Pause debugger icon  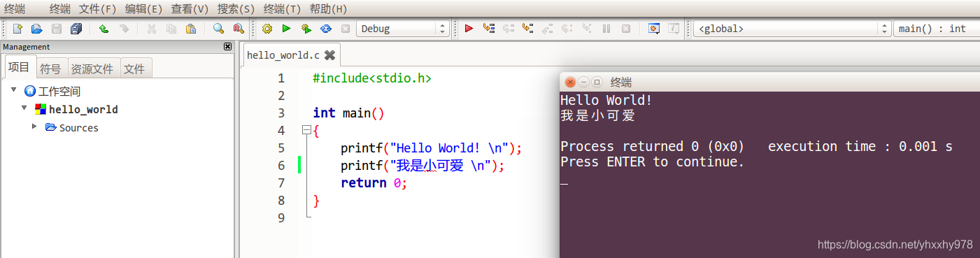click(x=606, y=29)
